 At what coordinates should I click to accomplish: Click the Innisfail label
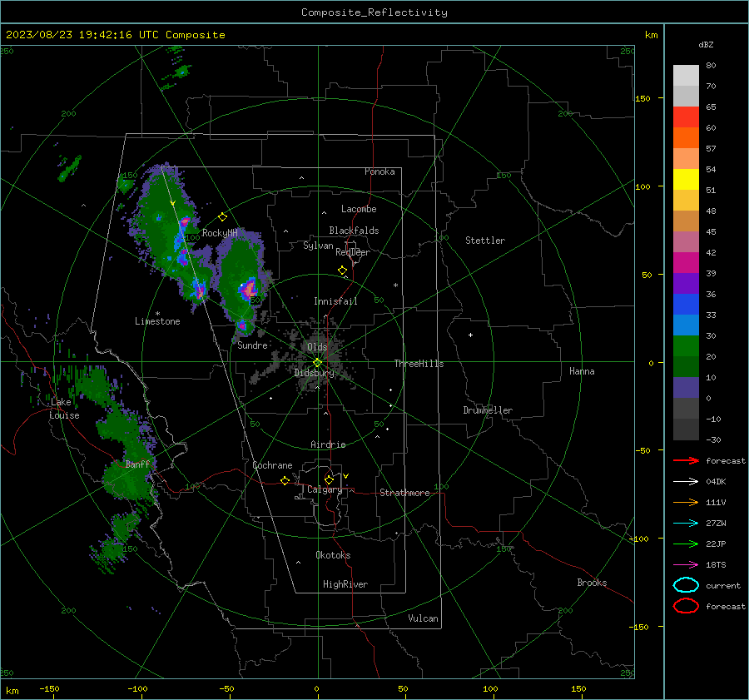335,301
